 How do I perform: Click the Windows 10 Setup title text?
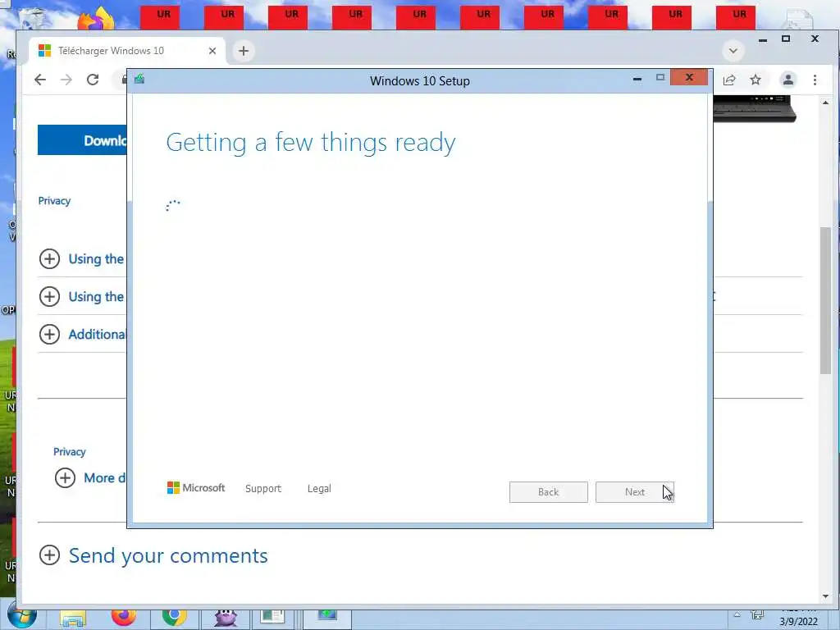(x=420, y=81)
